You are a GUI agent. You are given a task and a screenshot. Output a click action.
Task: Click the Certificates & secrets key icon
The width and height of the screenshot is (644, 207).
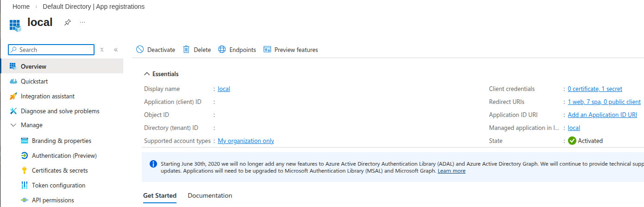click(25, 170)
